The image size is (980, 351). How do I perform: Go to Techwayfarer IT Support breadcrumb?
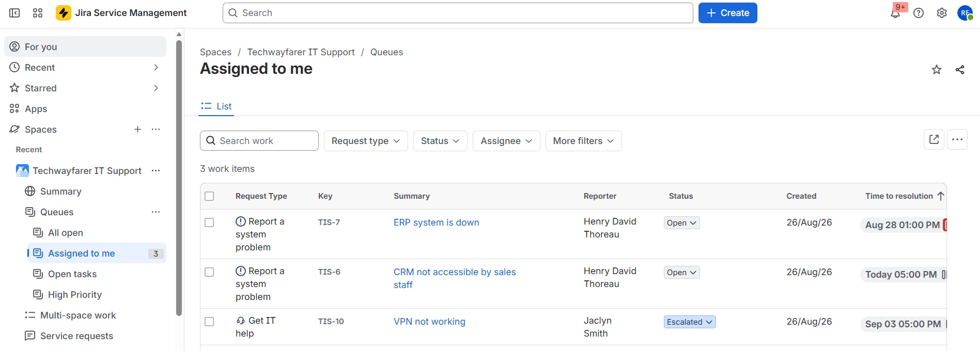[x=301, y=52]
